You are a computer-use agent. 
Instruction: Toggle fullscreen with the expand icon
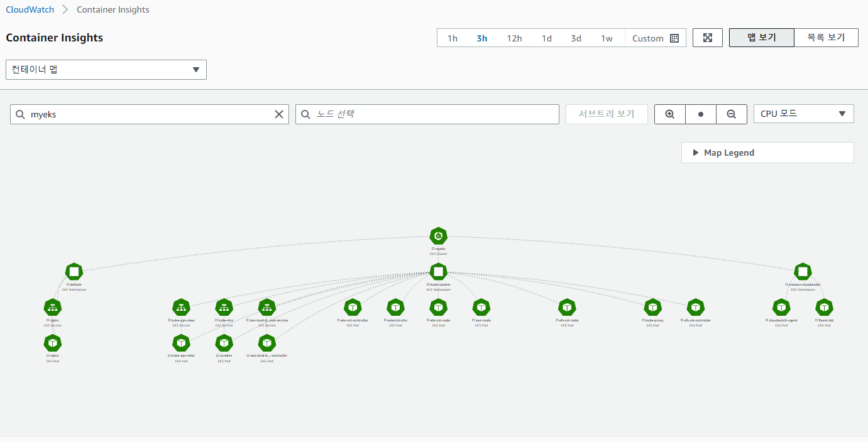coord(708,38)
